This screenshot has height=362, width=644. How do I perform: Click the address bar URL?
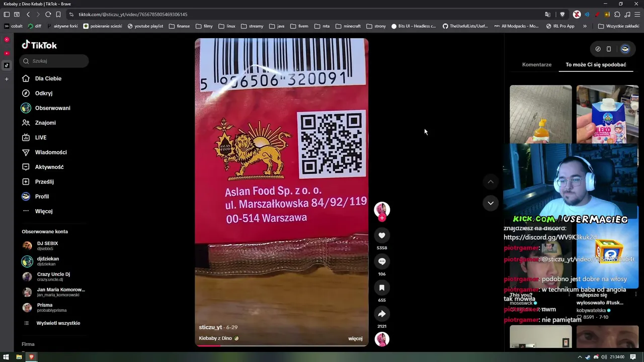coord(133,15)
